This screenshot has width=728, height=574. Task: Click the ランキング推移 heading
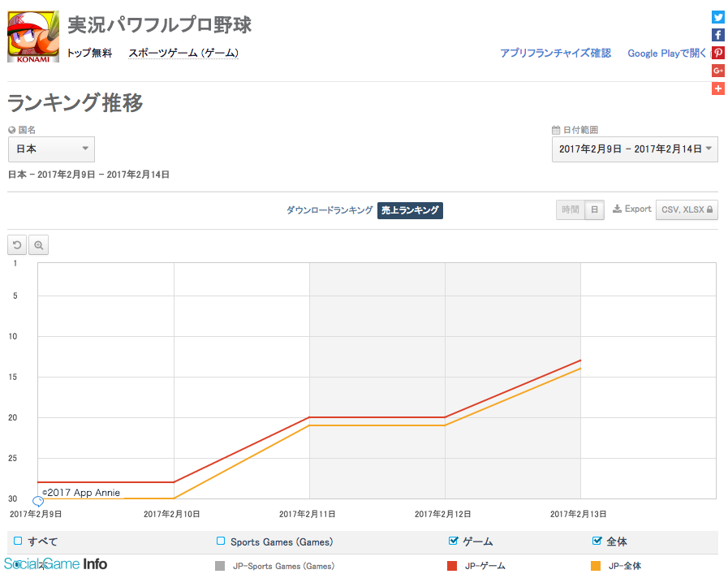75,102
